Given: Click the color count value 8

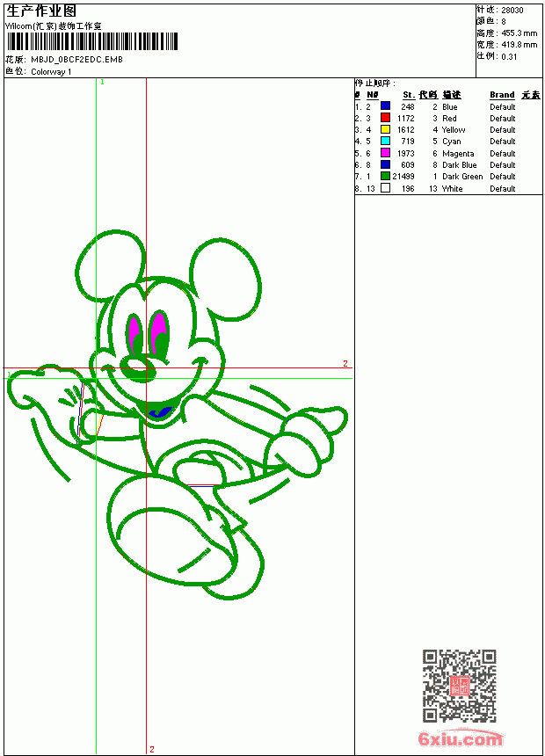Looking at the screenshot, I should pos(504,21).
